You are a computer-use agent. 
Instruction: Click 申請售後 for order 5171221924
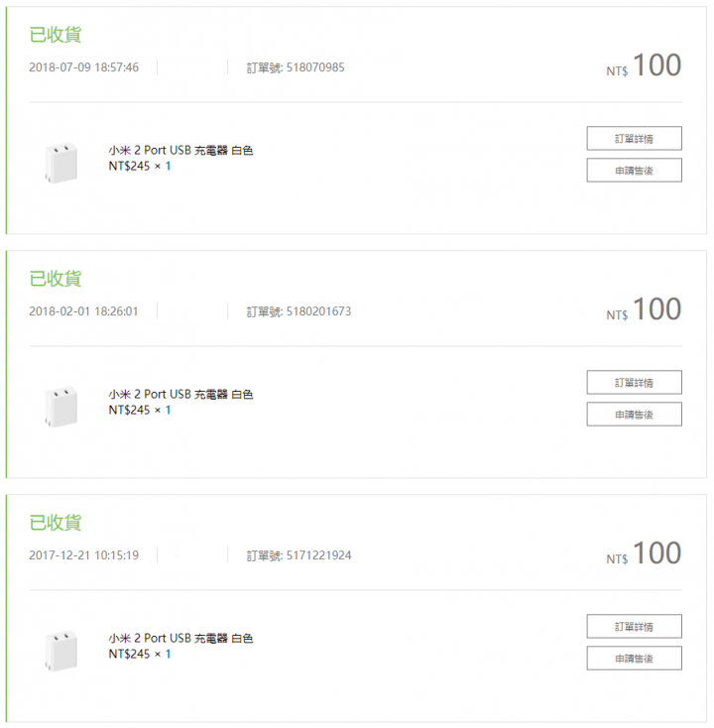coord(634,658)
